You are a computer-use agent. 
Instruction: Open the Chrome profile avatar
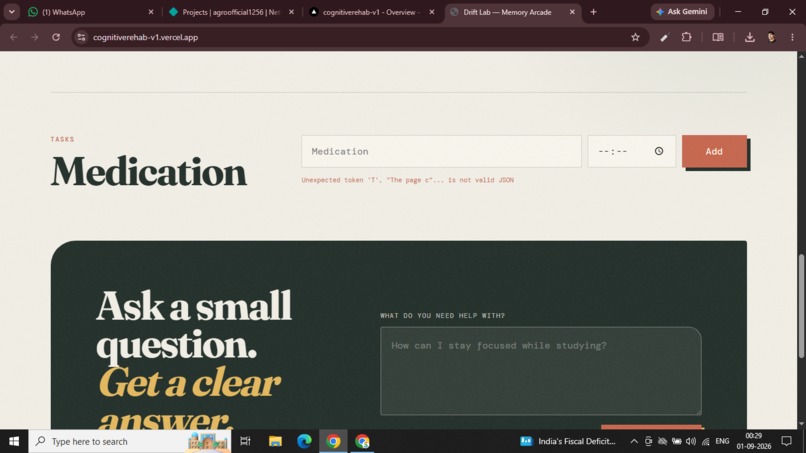pos(771,37)
